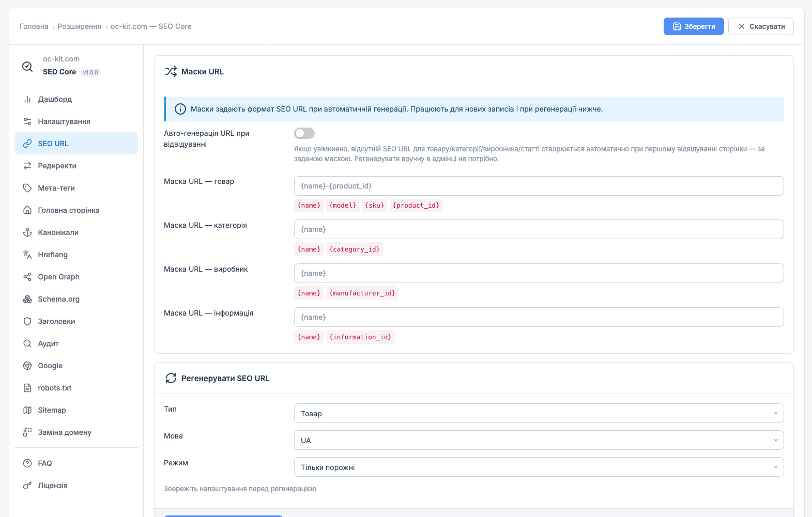Click the Open Graph share icon
The image size is (812, 517).
coord(27,277)
